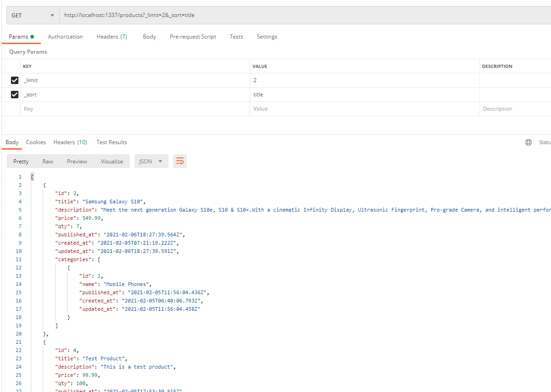The image size is (551, 392).
Task: Click the wrap lines icon
Action: click(180, 161)
